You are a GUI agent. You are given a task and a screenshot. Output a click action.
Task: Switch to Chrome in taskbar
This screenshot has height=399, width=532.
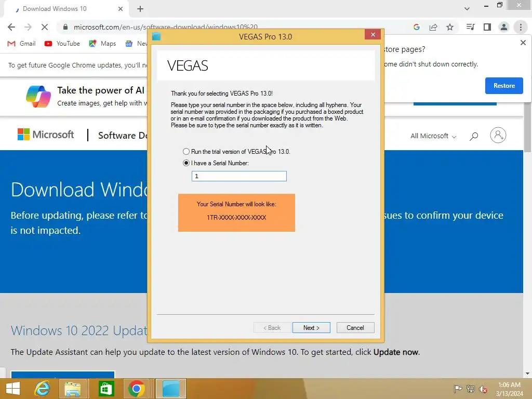(x=137, y=389)
